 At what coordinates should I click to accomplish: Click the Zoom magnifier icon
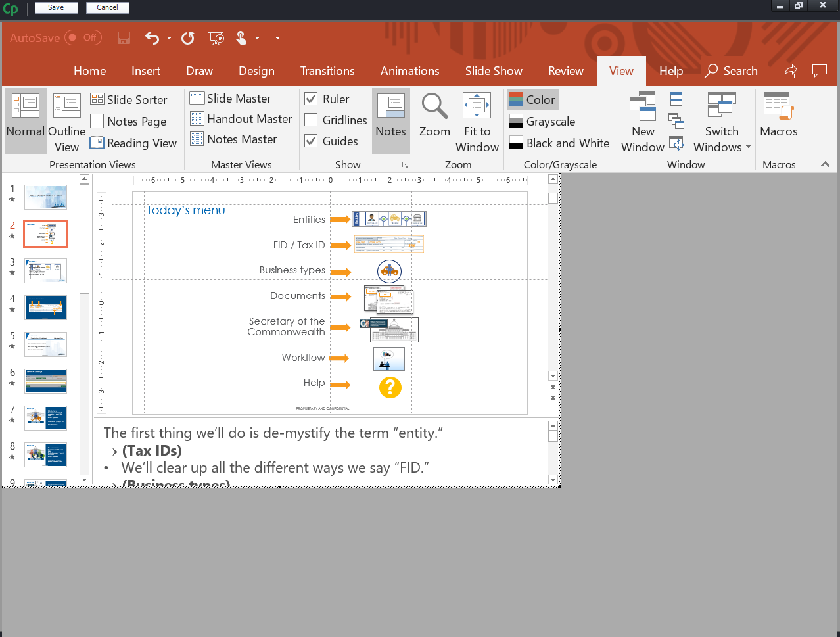tap(434, 106)
